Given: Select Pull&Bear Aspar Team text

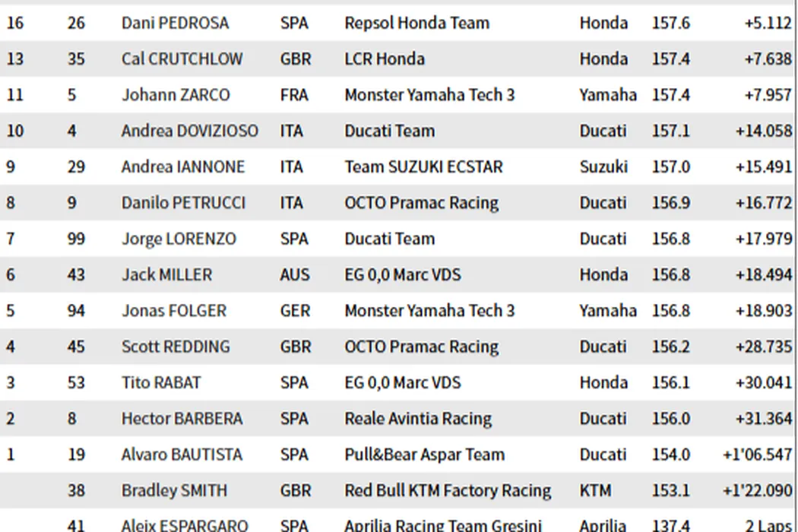Looking at the screenshot, I should coord(424,454).
